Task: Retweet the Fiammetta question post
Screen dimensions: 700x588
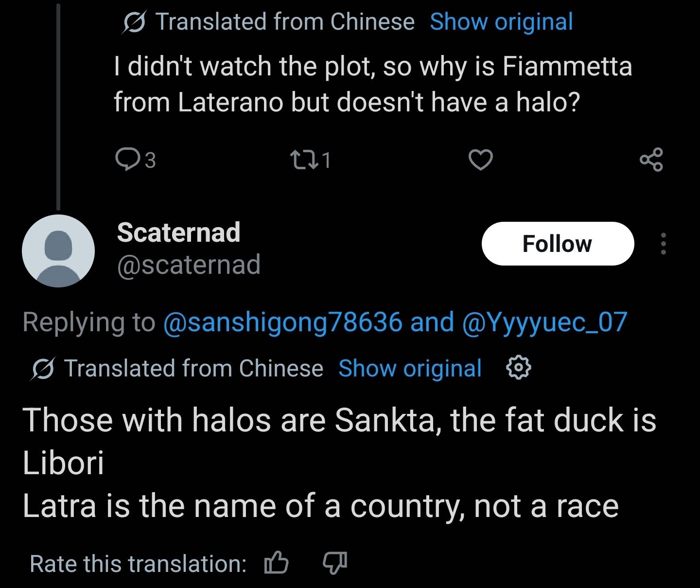Action: tap(301, 160)
